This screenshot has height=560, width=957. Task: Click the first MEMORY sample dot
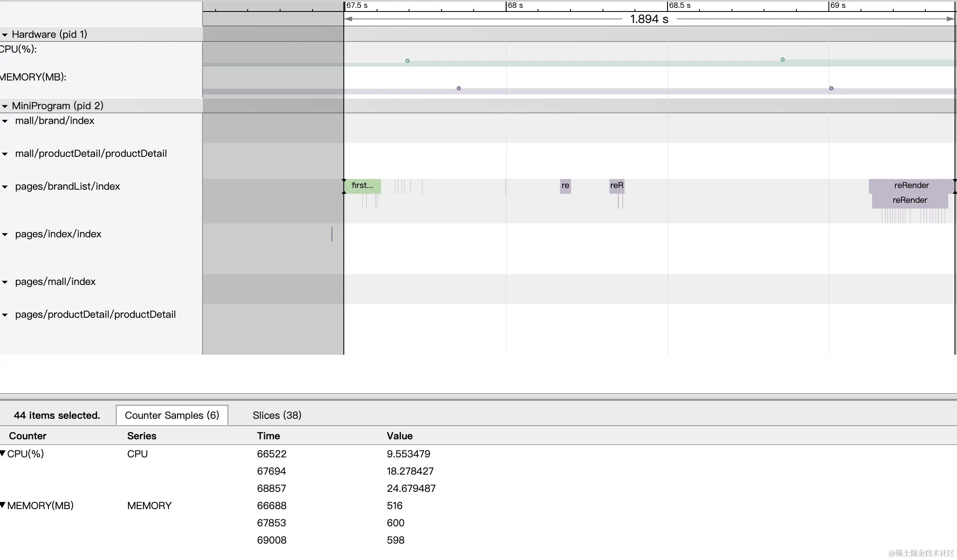coord(459,88)
